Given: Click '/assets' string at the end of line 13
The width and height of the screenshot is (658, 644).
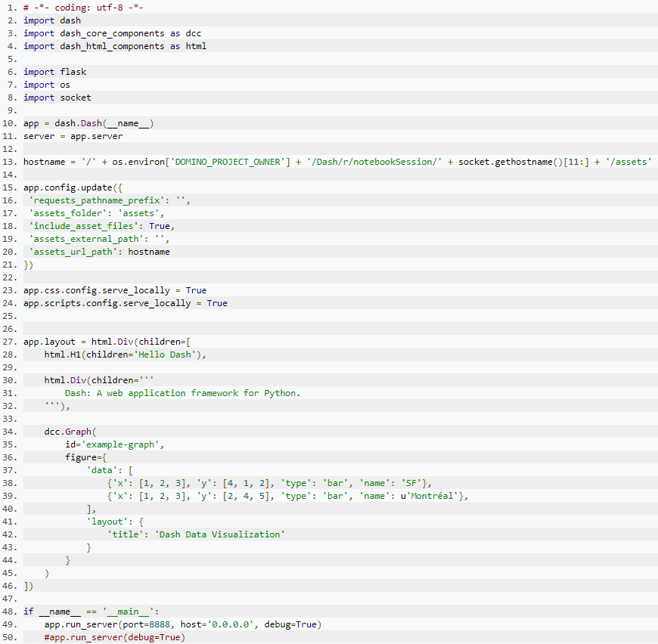Looking at the screenshot, I should [x=629, y=162].
